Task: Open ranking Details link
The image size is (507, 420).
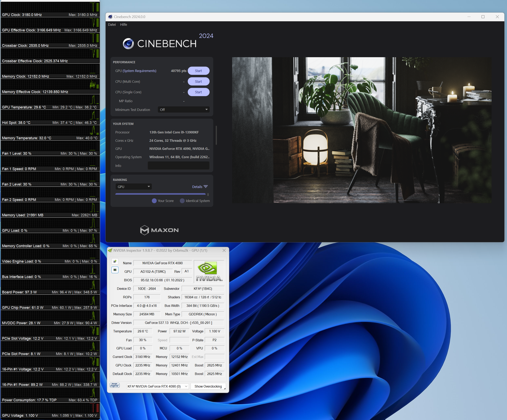Action: click(x=197, y=187)
